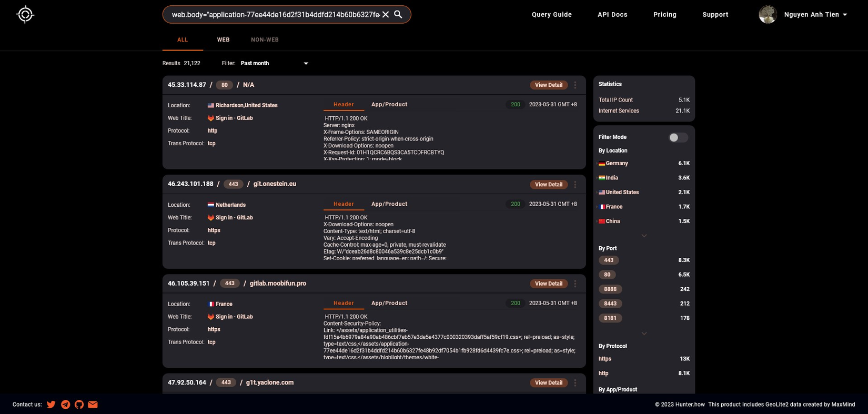Run search with the magnifier icon
Image resolution: width=868 pixels, height=414 pixels.
[398, 15]
